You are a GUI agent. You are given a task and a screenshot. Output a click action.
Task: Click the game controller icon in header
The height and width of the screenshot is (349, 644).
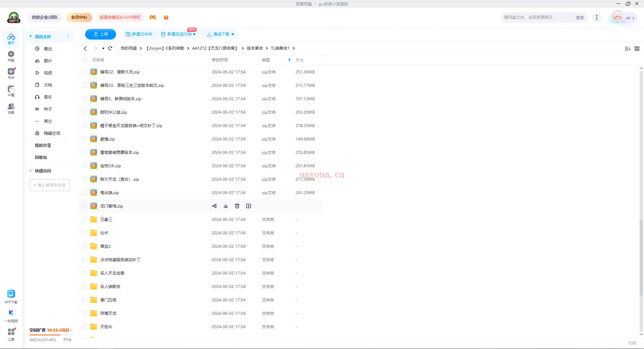[x=153, y=17]
